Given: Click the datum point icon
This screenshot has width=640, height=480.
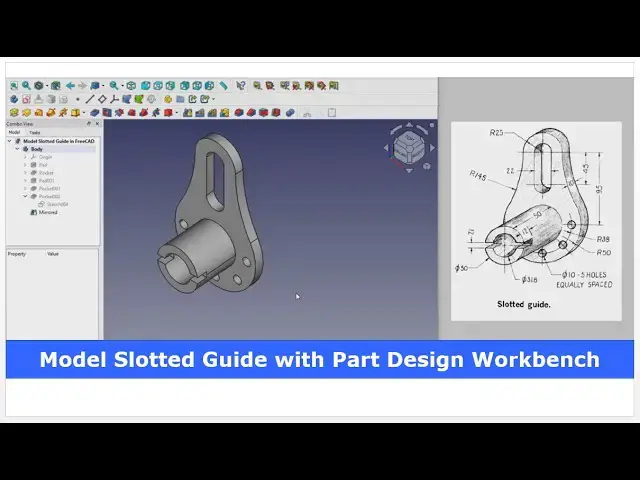Looking at the screenshot, I should tap(78, 99).
